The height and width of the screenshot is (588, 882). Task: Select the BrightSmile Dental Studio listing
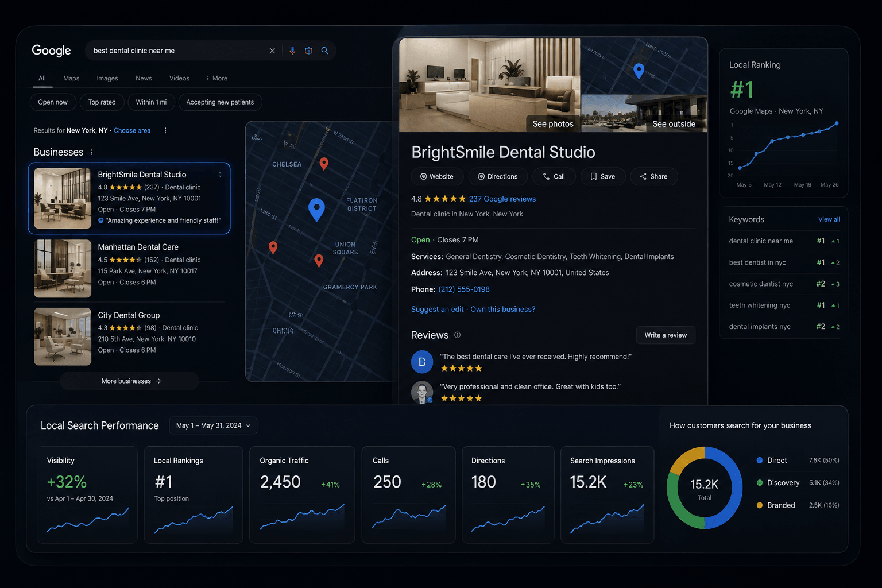[x=129, y=199]
